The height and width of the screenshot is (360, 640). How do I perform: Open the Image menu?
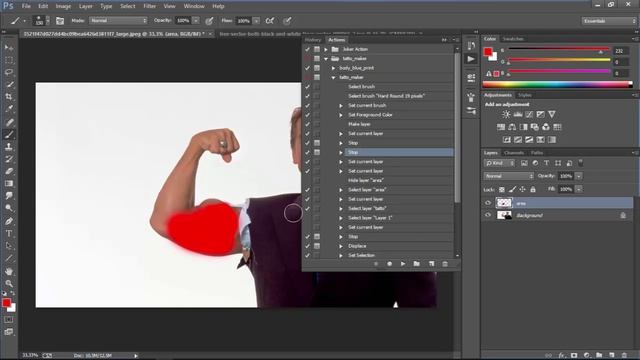pos(63,6)
